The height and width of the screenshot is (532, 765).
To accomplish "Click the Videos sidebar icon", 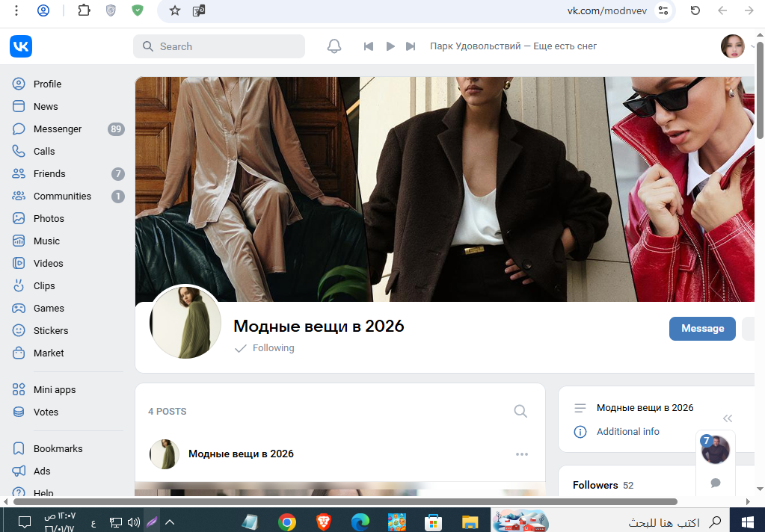I will 19,263.
